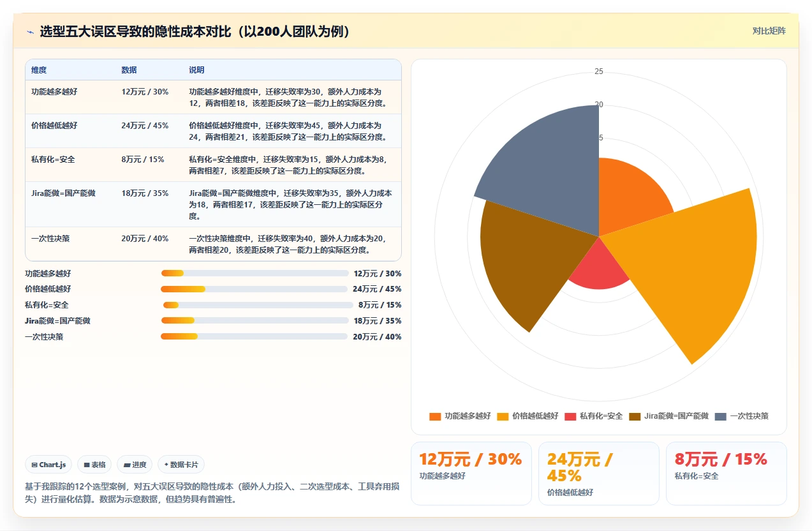Click table value 20万元 / 40%
Screen dimensions: 812x531
click(145, 239)
